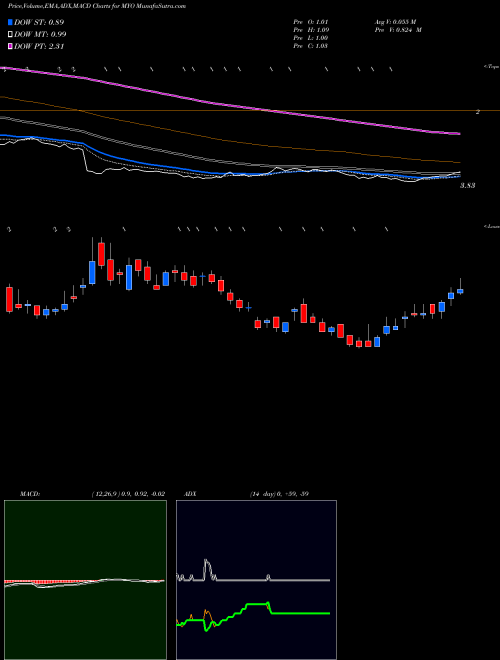This screenshot has width=500, height=660.
Task: Click the ADX (14 day) values text
Action: (x=277, y=494)
